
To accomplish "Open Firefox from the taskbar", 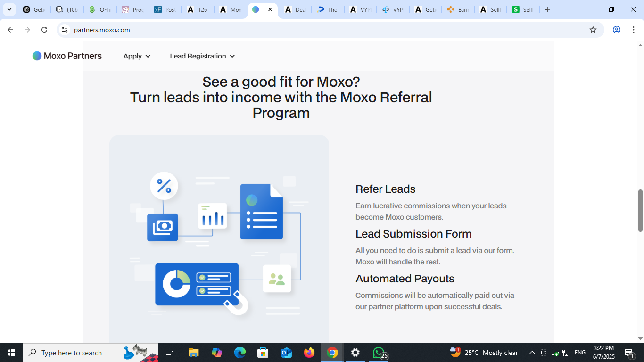I will (309, 353).
